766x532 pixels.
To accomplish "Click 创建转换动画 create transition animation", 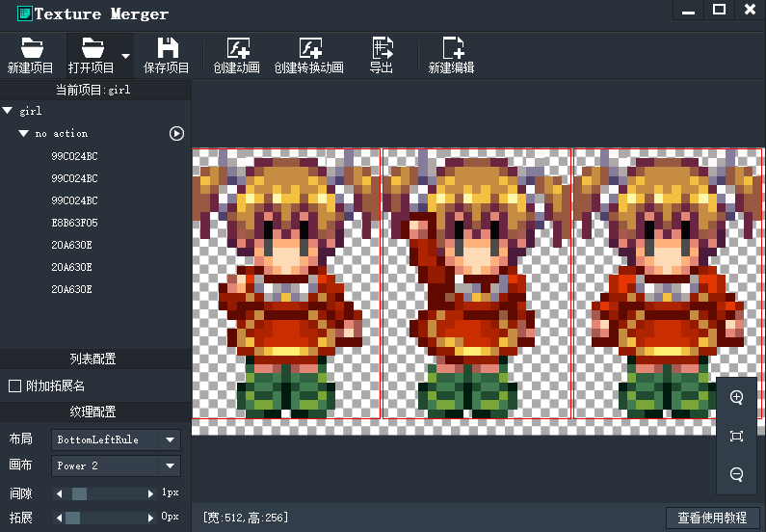I will [x=308, y=55].
